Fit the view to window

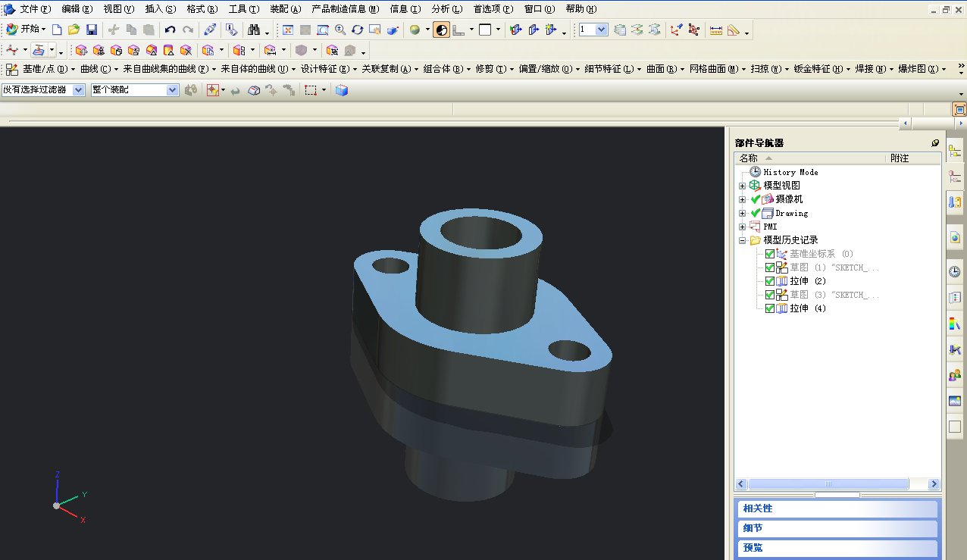click(x=288, y=30)
